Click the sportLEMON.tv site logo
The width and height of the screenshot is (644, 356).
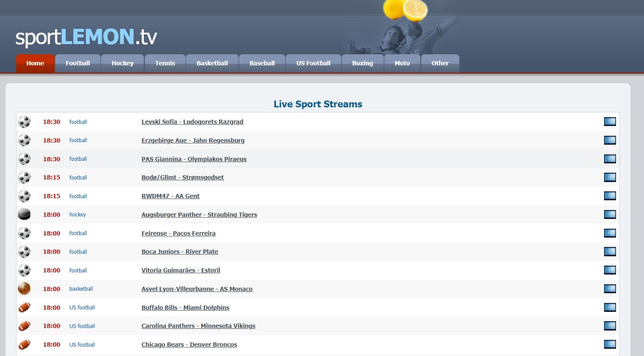86,37
